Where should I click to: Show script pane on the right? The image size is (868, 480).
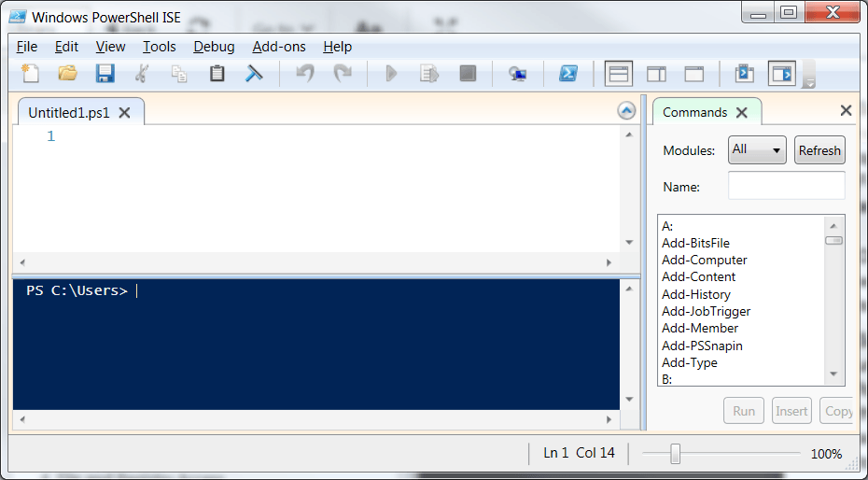pos(656,73)
